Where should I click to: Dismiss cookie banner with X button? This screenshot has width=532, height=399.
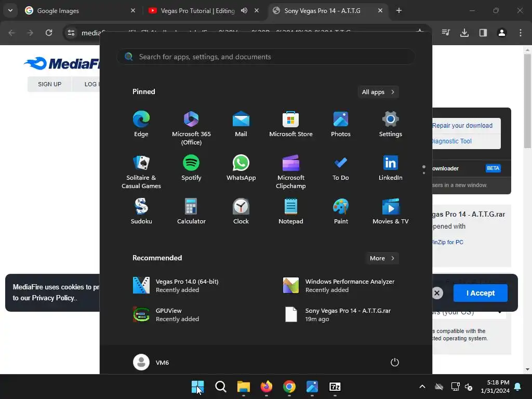coord(437,293)
